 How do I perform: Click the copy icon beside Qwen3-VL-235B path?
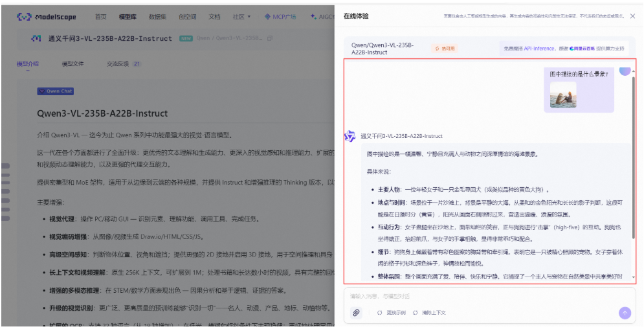click(x=270, y=38)
